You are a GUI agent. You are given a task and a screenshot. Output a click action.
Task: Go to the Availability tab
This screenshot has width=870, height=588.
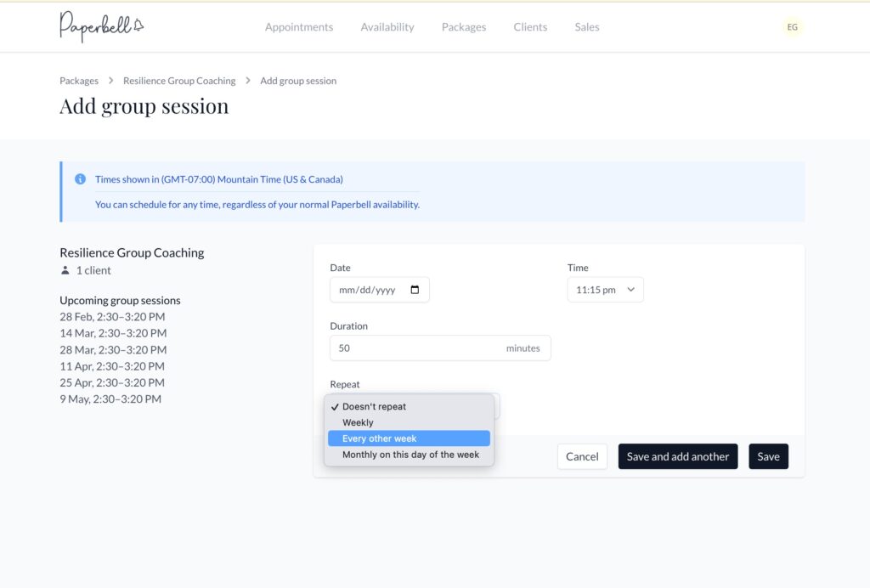click(x=387, y=27)
